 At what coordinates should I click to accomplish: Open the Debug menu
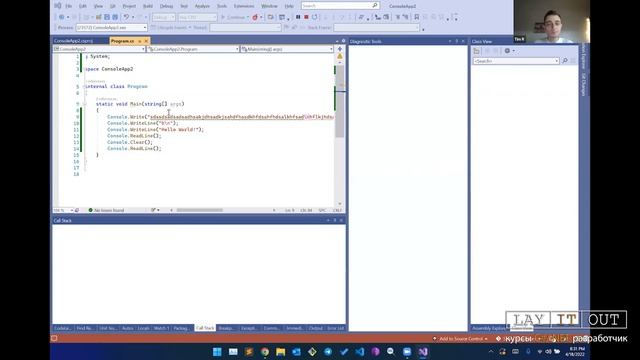166,6
